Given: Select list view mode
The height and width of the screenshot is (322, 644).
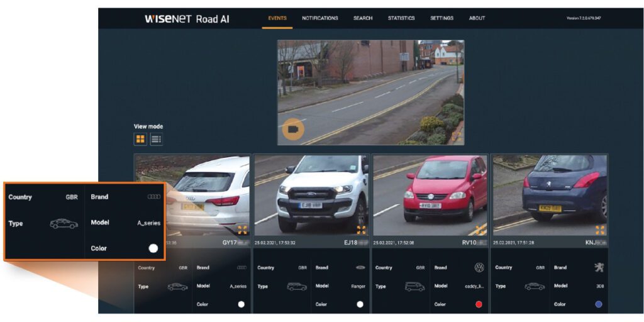Looking at the screenshot, I should 157,139.
